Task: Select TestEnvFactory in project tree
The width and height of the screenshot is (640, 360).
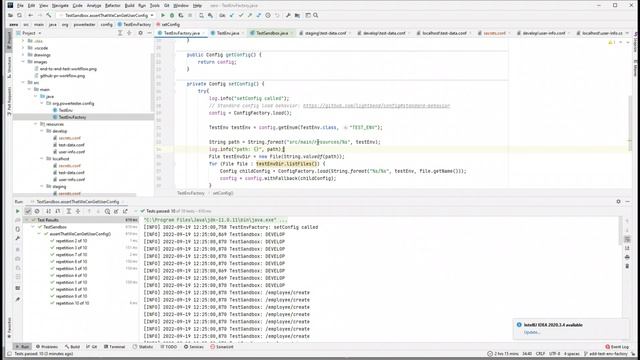Action: point(72,117)
